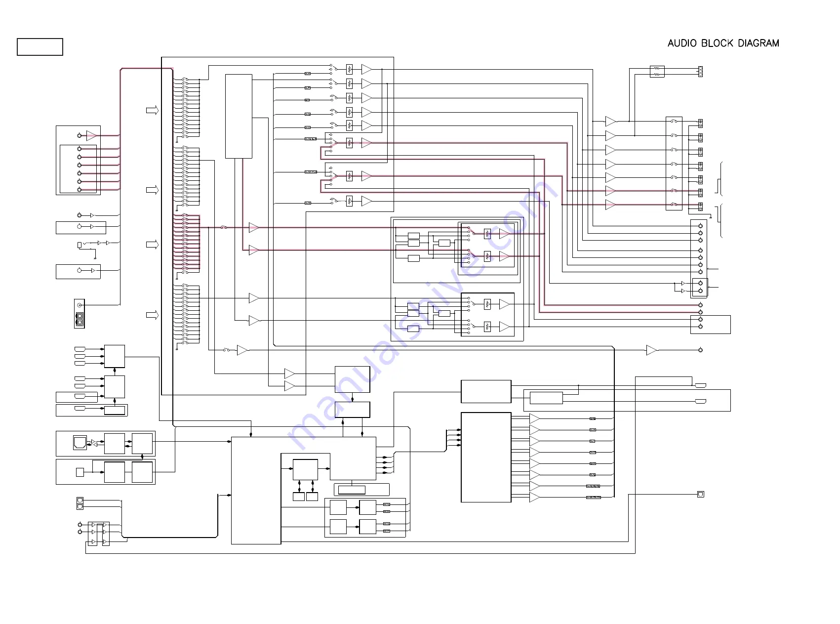Click the tall block inside the upper selector frame

click(239, 117)
